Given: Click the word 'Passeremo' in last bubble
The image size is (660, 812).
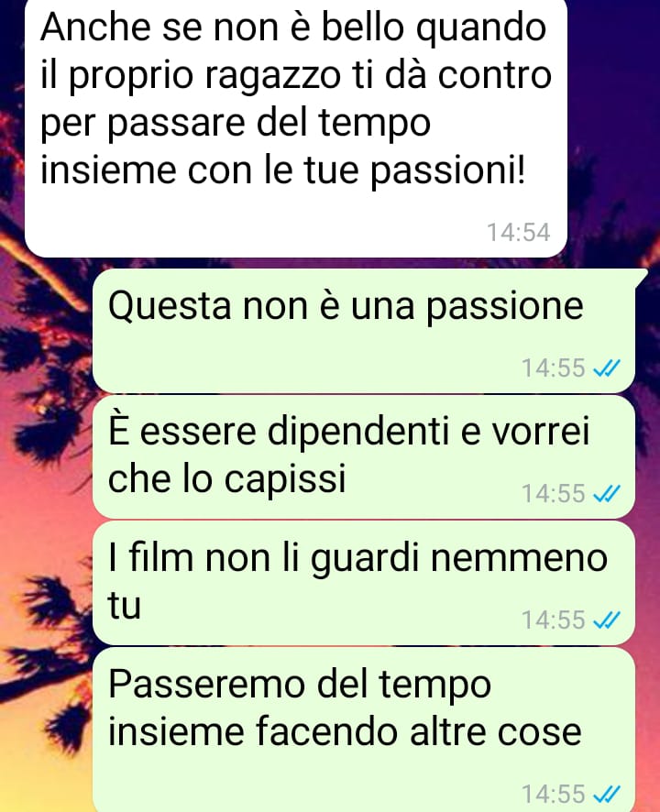Looking at the screenshot, I should (208, 684).
